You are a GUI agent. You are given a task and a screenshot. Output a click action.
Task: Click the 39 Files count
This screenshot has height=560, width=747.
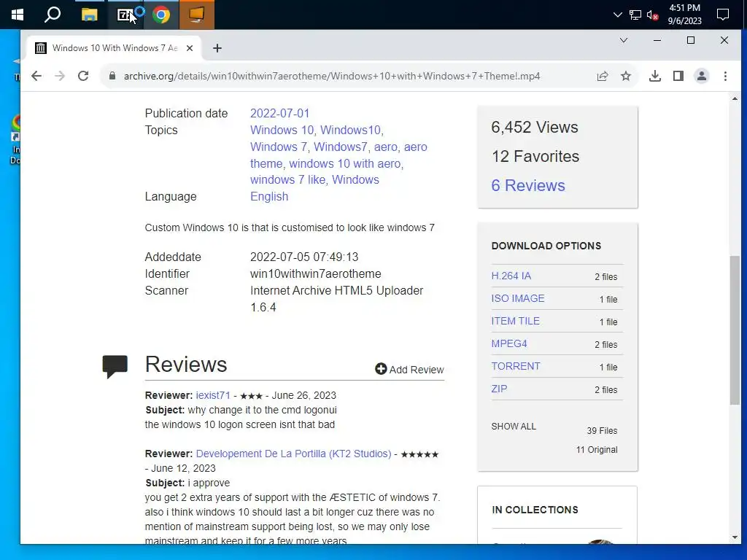point(602,430)
